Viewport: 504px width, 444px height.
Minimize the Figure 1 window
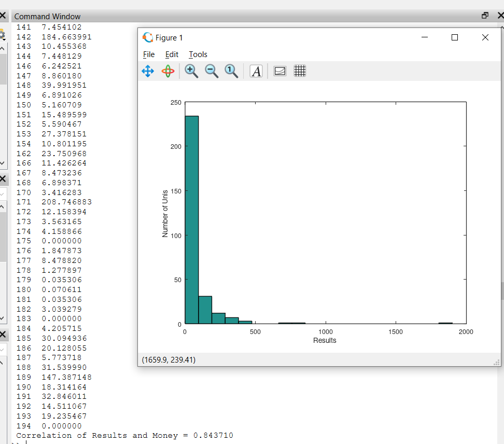click(425, 37)
